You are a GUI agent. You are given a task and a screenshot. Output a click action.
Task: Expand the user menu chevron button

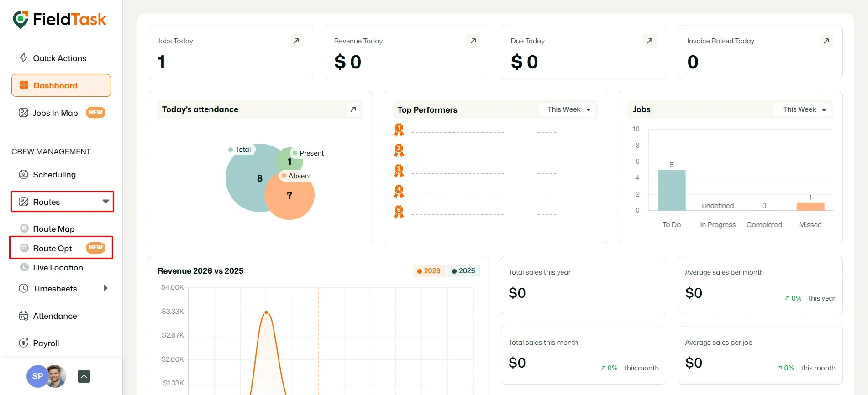[84, 376]
